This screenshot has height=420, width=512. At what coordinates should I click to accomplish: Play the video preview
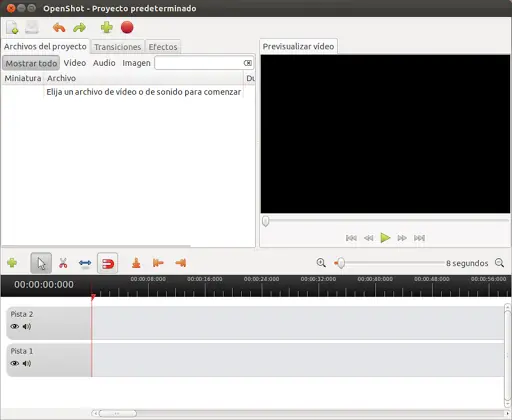[385, 238]
